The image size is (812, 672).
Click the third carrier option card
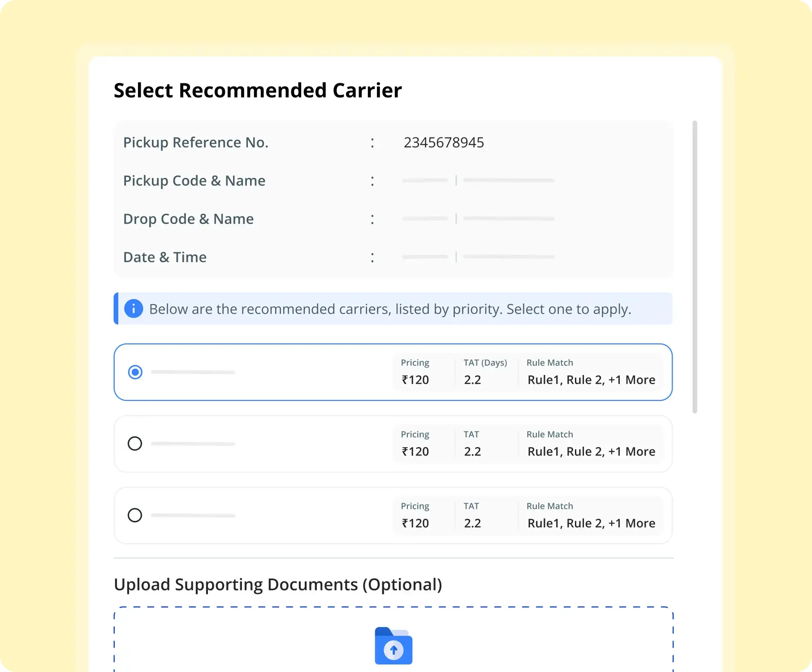pyautogui.click(x=393, y=516)
